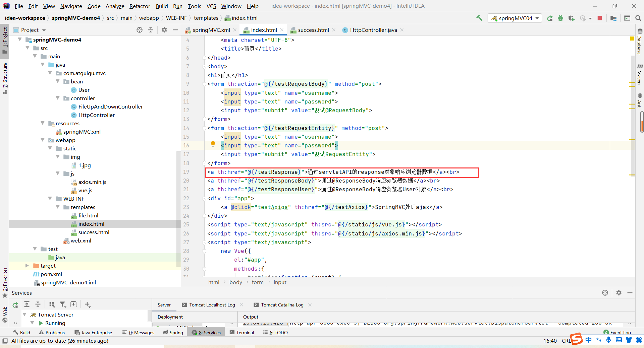Open Terminal tool window button
The width and height of the screenshot is (644, 348).
pyautogui.click(x=242, y=333)
